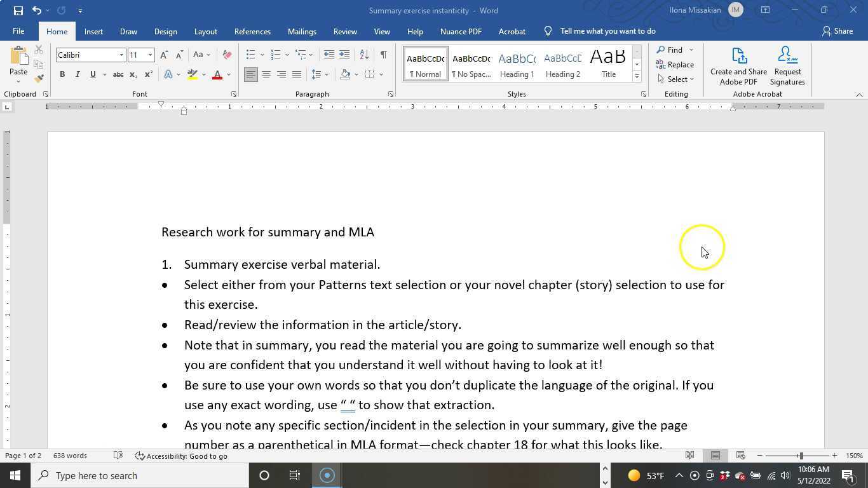Screen dimensions: 868x488
Task: Expand the Styles gallery
Action: 636,76
